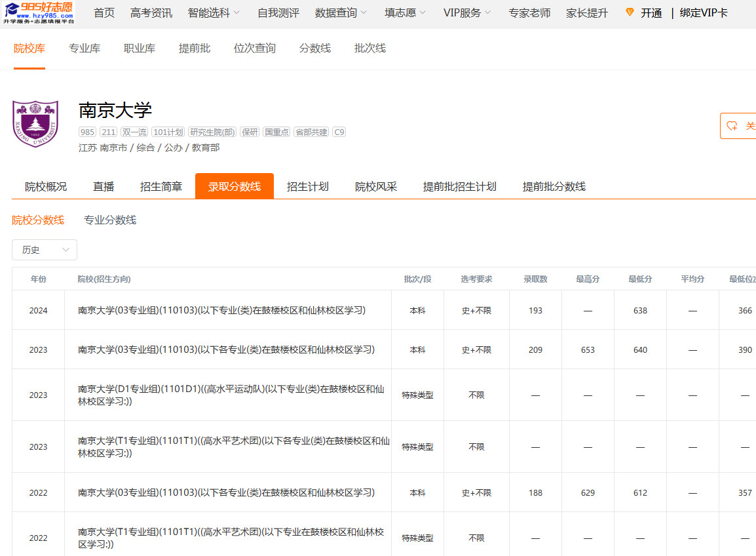Click the heart follow button icon
This screenshot has height=556, width=756.
[732, 126]
